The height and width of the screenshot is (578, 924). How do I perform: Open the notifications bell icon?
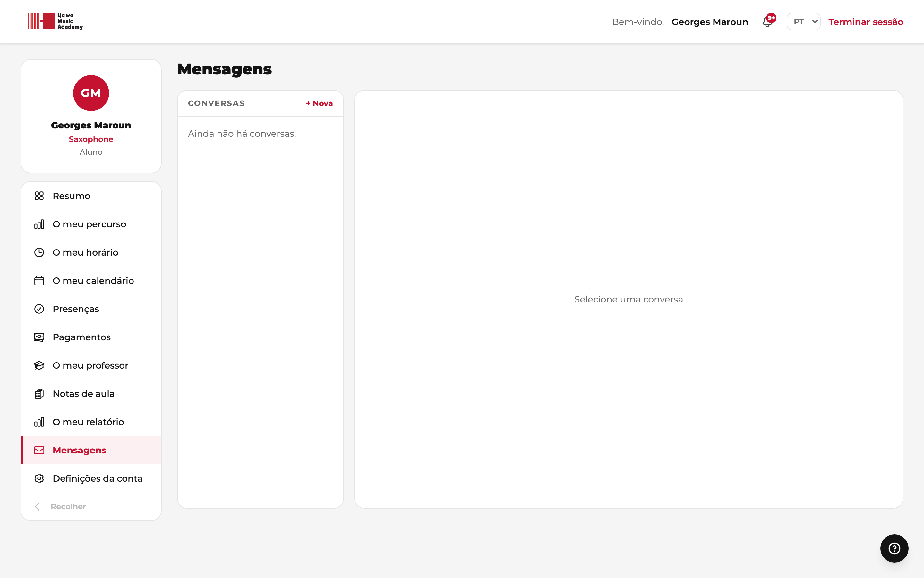[x=767, y=22]
